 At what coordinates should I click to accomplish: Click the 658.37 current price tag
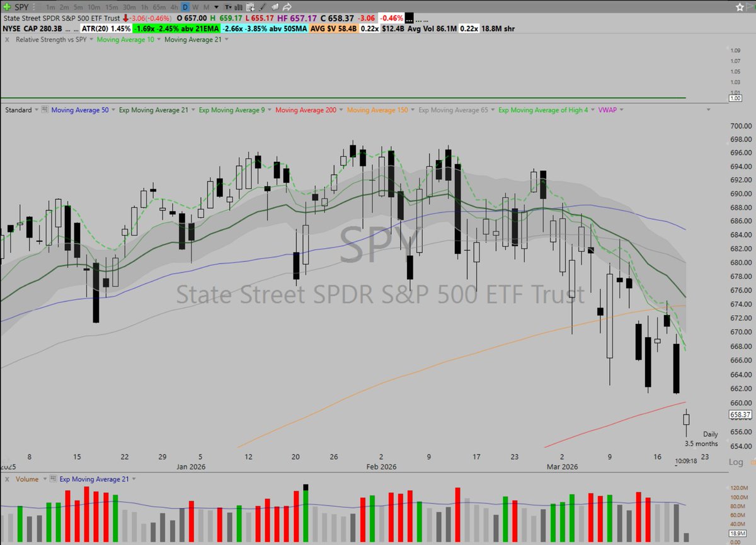(x=740, y=415)
